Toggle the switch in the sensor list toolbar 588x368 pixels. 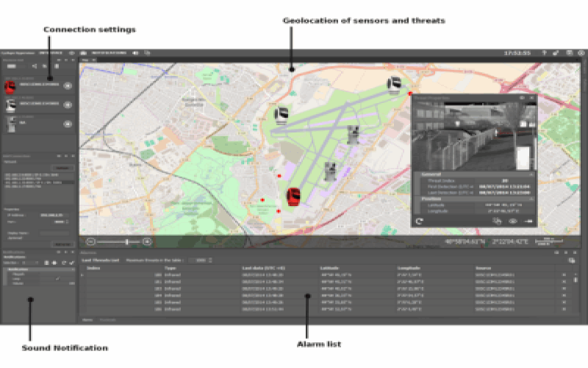click(x=12, y=66)
